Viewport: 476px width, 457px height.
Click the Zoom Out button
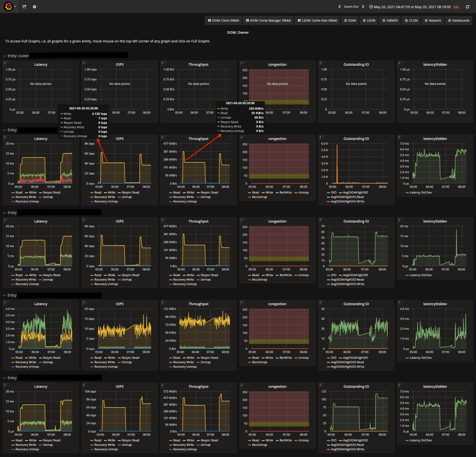[x=351, y=7]
